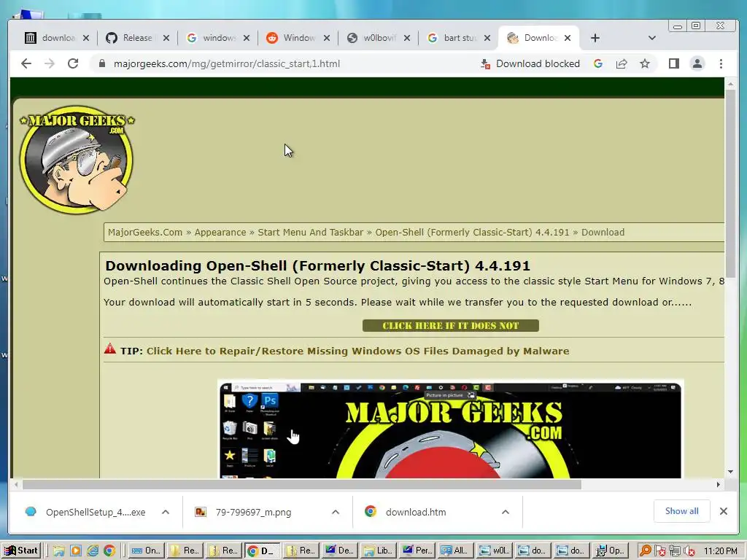
Task: Switch to the 'All...' taskbar window
Action: click(456, 551)
